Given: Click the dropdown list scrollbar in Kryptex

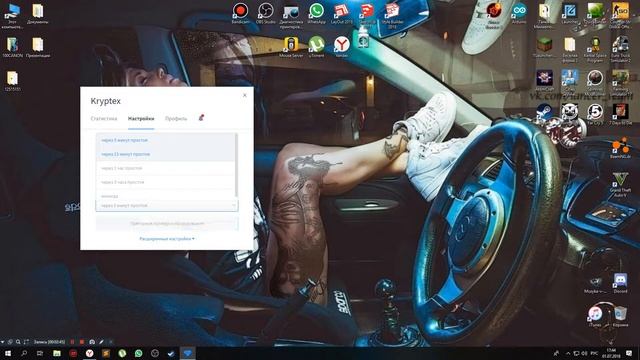Looking at the screenshot, I should click(x=236, y=165).
